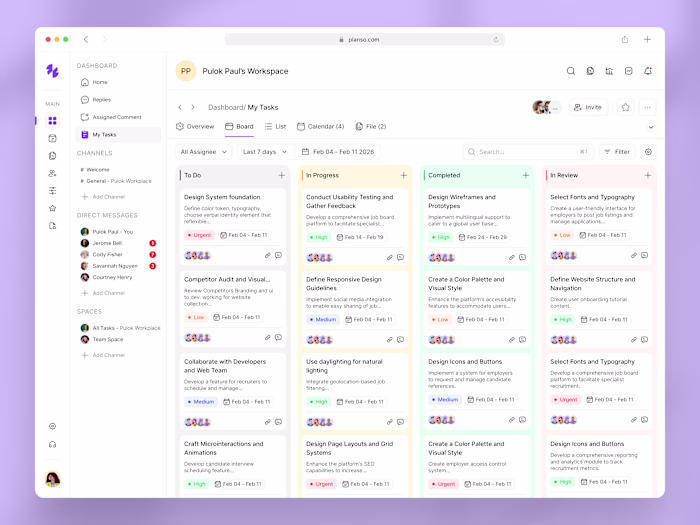
Task: Open comments on Design System foundation card
Action: (x=279, y=255)
